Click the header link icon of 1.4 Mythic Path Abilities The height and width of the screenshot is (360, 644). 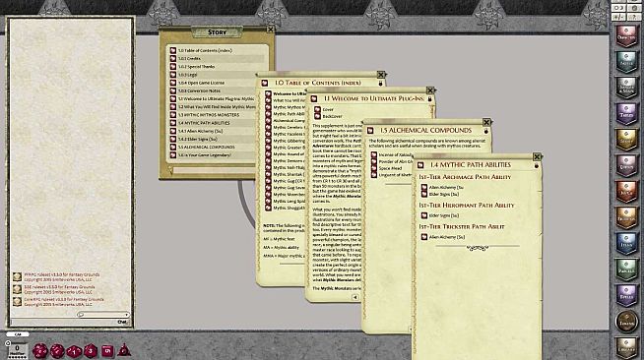coord(420,165)
